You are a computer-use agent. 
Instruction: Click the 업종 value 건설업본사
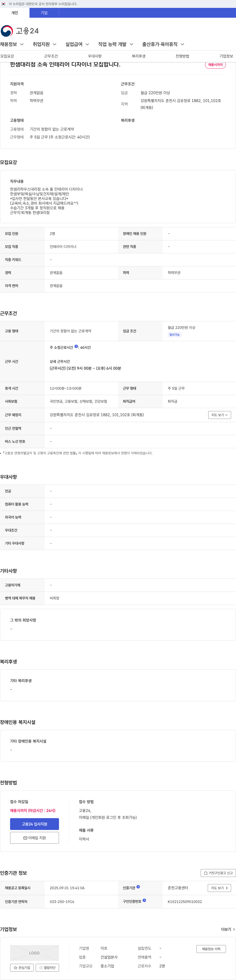pyautogui.click(x=109, y=957)
